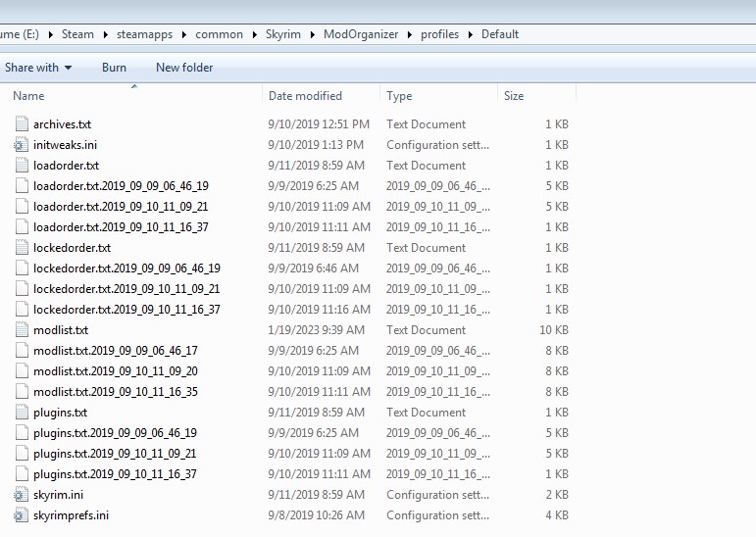
Task: Click Default segment in address bar
Action: [500, 34]
